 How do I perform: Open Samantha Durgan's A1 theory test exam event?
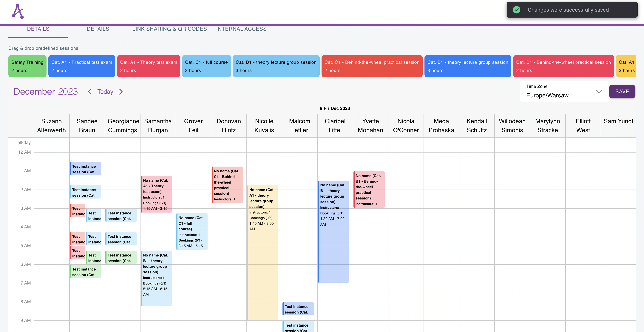click(x=157, y=194)
